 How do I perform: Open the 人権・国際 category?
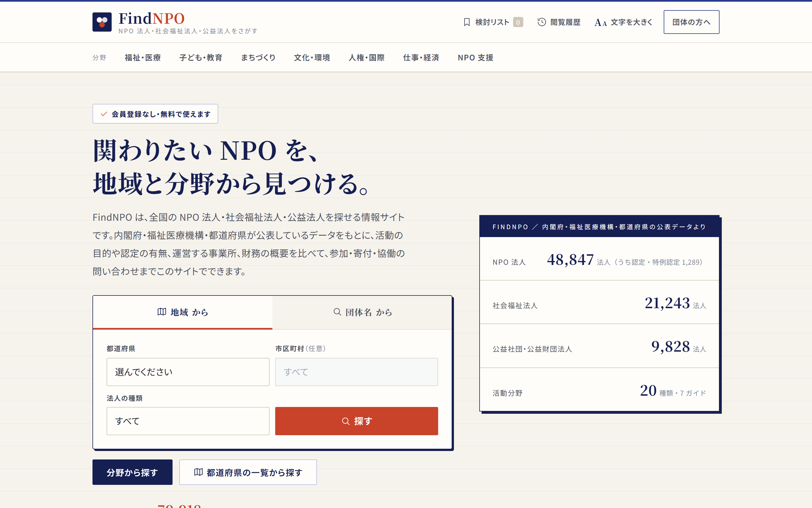(367, 58)
